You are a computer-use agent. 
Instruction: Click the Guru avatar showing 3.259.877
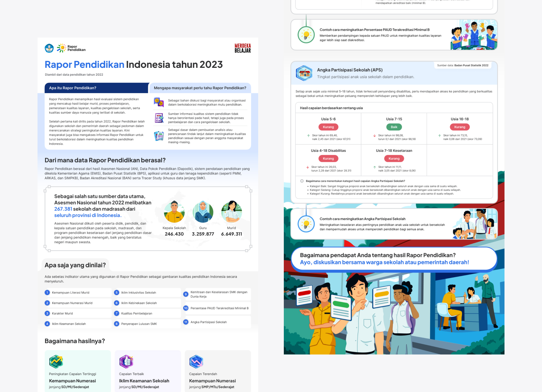point(203,212)
